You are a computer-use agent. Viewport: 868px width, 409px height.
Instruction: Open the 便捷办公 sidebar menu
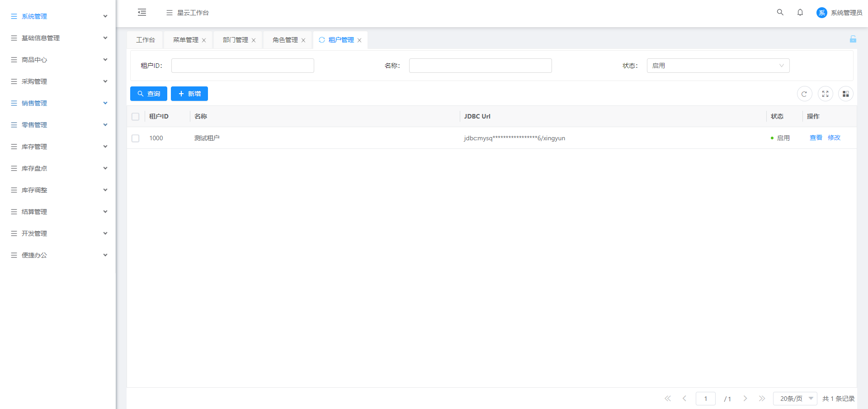coord(58,255)
